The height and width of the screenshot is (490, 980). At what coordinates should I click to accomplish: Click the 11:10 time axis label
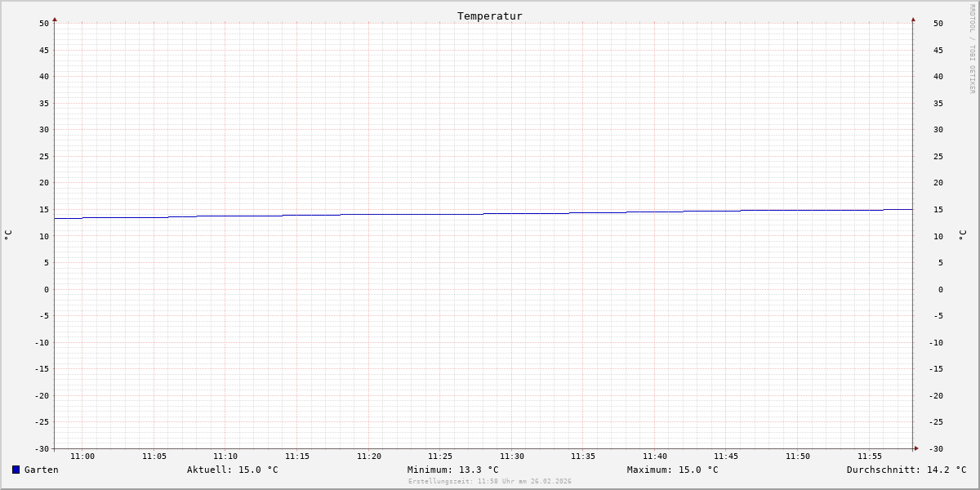point(225,456)
